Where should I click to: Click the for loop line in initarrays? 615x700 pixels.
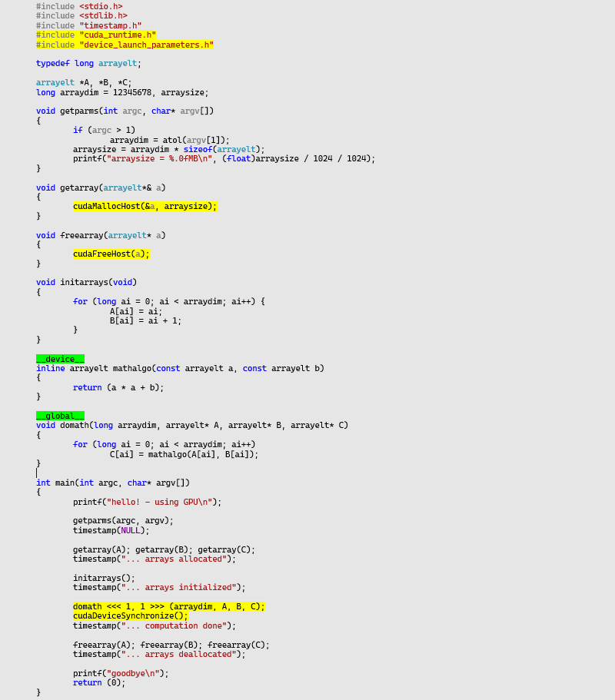pos(169,301)
